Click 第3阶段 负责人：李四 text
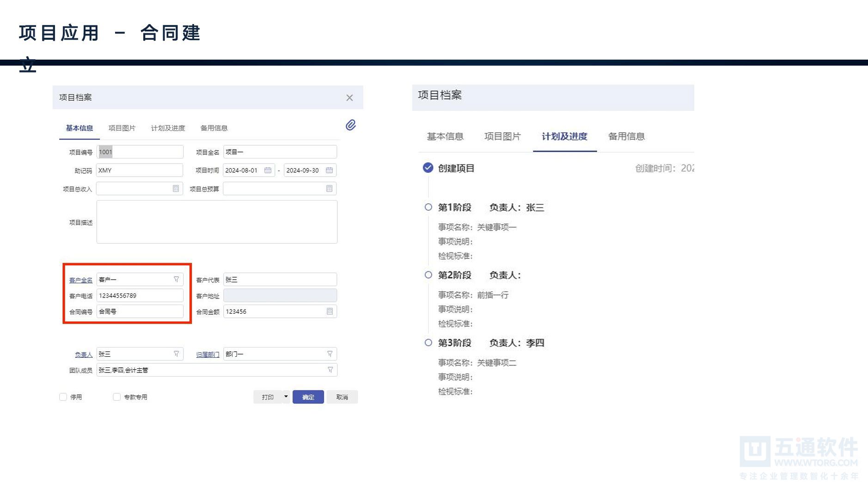The width and height of the screenshot is (868, 488). [491, 343]
